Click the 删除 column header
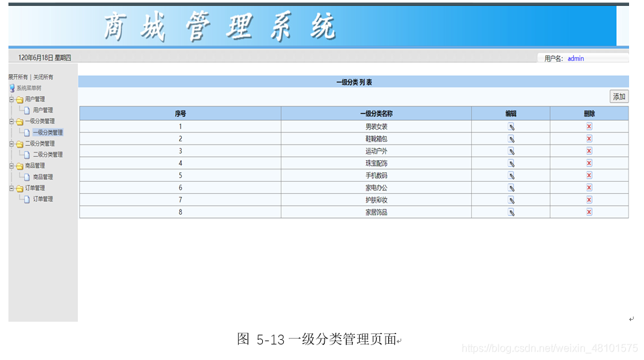The image size is (644, 360). (589, 114)
